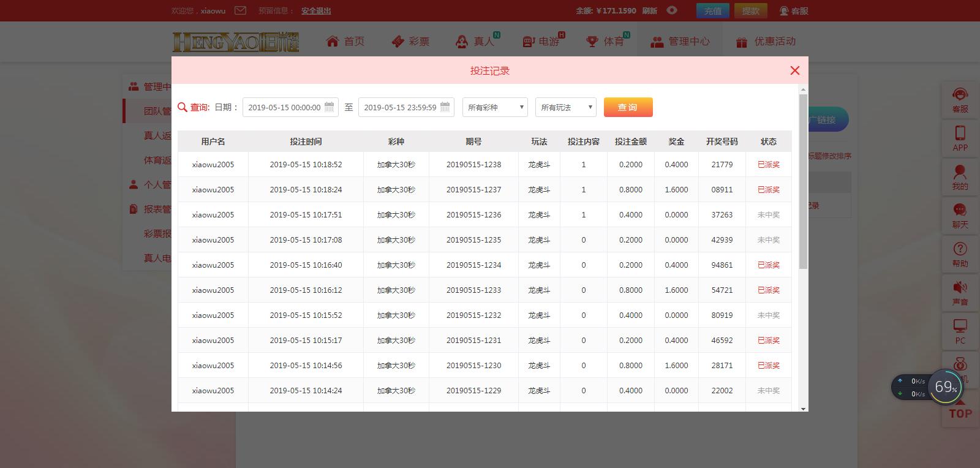Open 管理中心 management center menu
The image size is (980, 468).
pyautogui.click(x=680, y=42)
